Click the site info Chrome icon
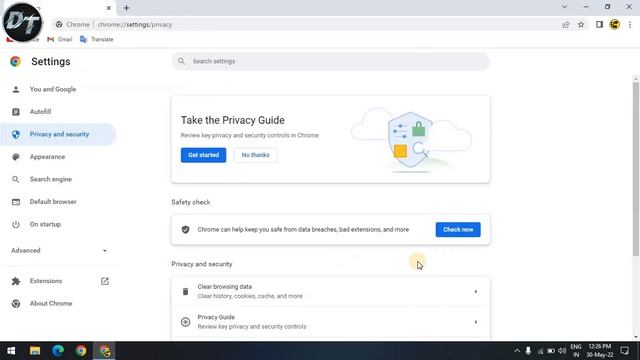 pyautogui.click(x=59, y=24)
